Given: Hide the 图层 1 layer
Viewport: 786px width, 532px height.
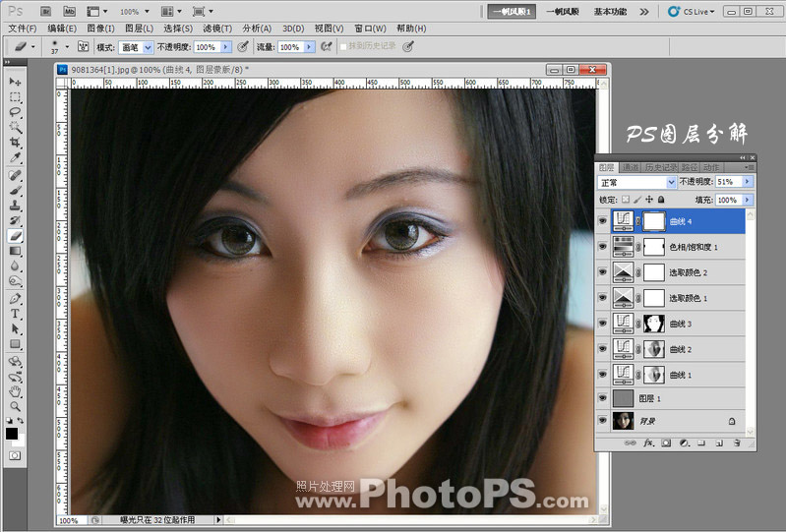Looking at the screenshot, I should pos(602,398).
